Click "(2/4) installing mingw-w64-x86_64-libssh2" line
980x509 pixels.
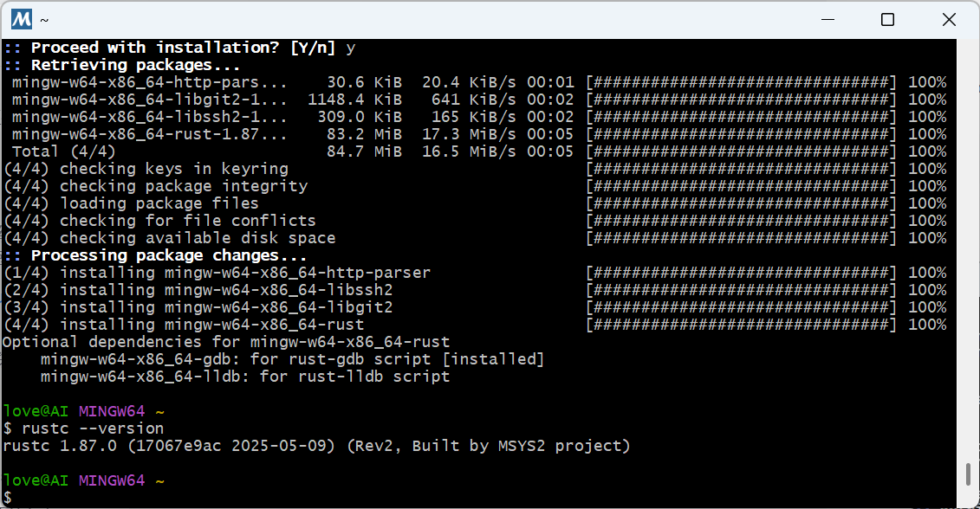click(x=198, y=290)
